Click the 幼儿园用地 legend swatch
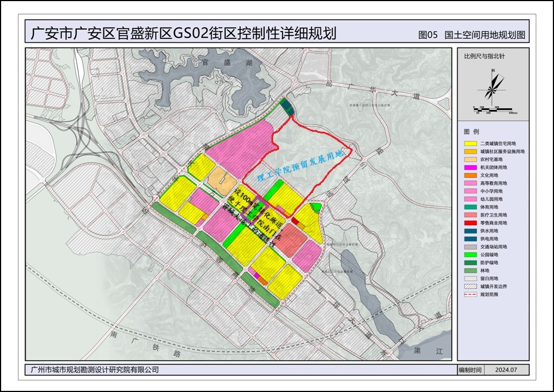The image size is (554, 392). tap(470, 199)
